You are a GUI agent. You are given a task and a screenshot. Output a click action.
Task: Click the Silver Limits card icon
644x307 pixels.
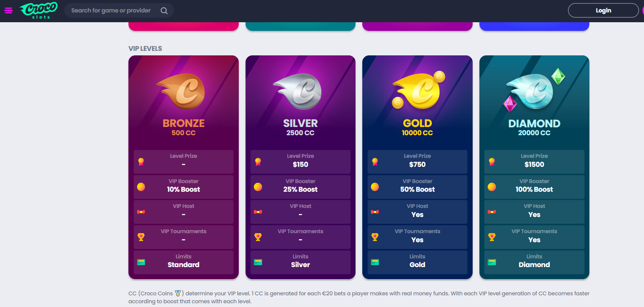[x=258, y=262]
